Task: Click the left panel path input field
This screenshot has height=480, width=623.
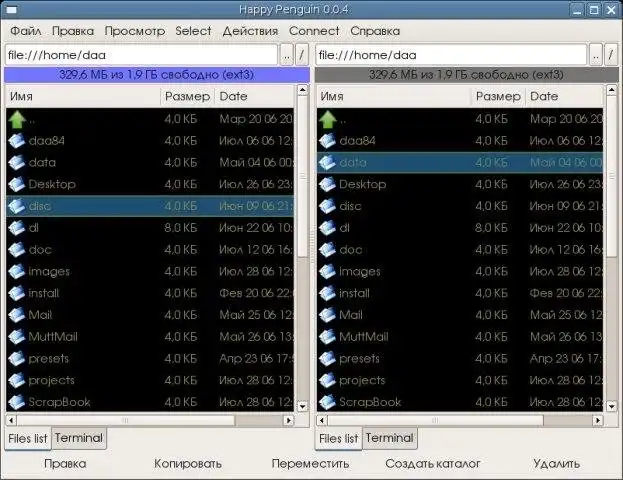Action: (141, 55)
